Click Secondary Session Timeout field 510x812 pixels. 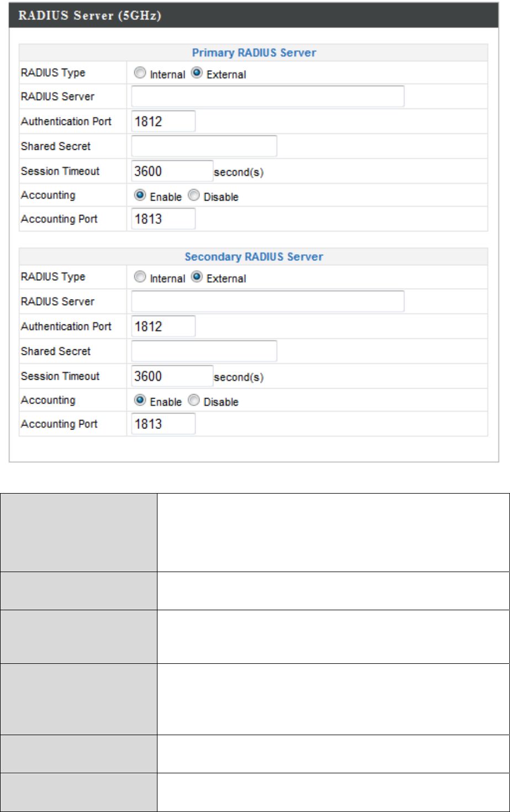tap(172, 376)
